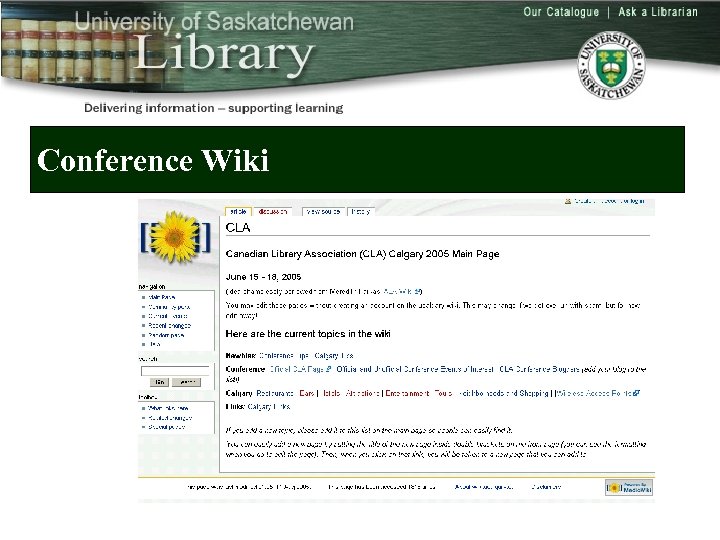Open the Bars link in Calgary row
The image size is (720, 540).
tap(307, 393)
